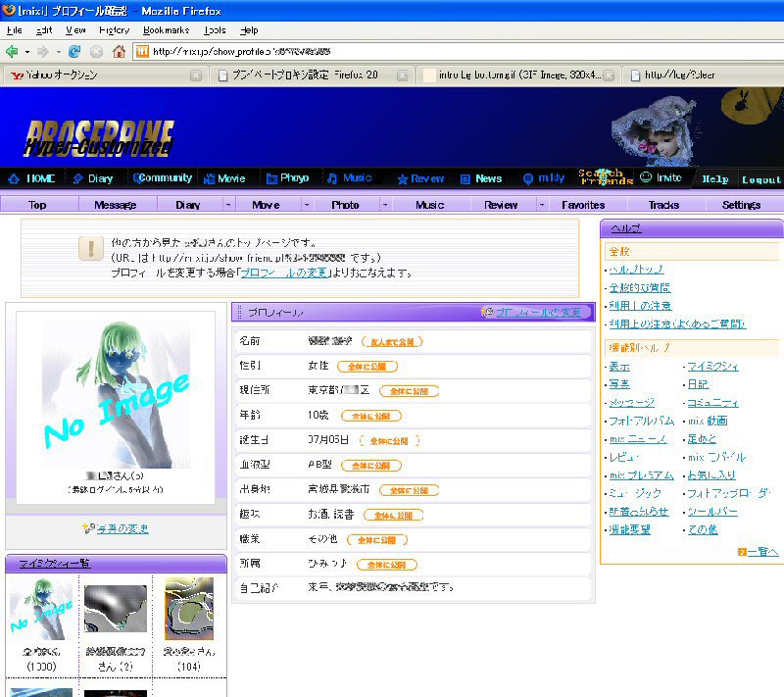Click the first friend thumbnail with No Image
Viewport: 784px width, 697px height.
41,609
